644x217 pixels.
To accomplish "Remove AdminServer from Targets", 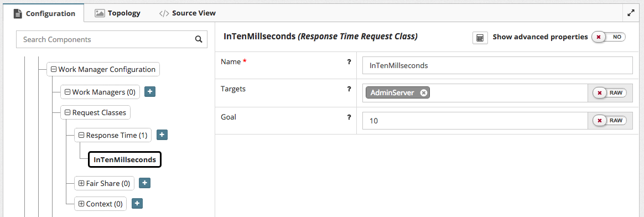I will click(423, 93).
